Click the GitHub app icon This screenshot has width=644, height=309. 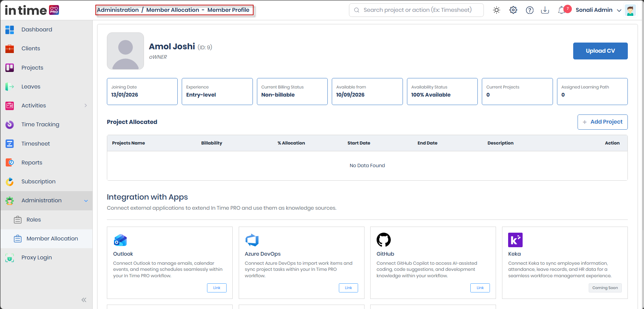pos(384,240)
